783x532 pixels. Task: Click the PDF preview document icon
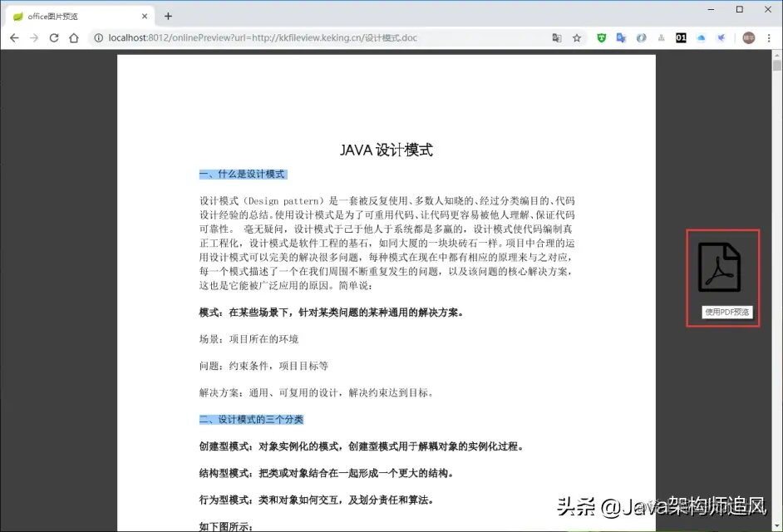coord(719,267)
